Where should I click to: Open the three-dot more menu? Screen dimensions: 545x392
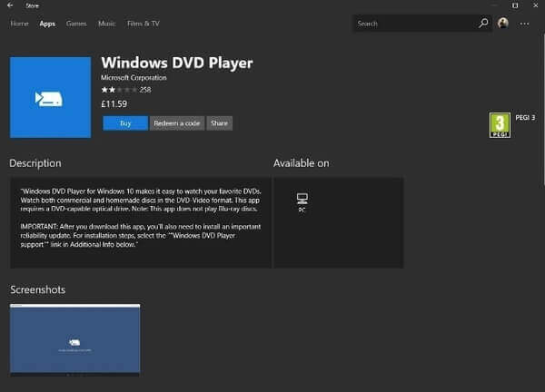524,24
